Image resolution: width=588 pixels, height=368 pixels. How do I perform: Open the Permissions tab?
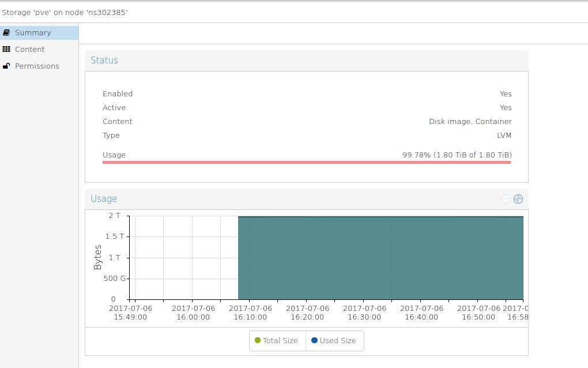[39, 66]
